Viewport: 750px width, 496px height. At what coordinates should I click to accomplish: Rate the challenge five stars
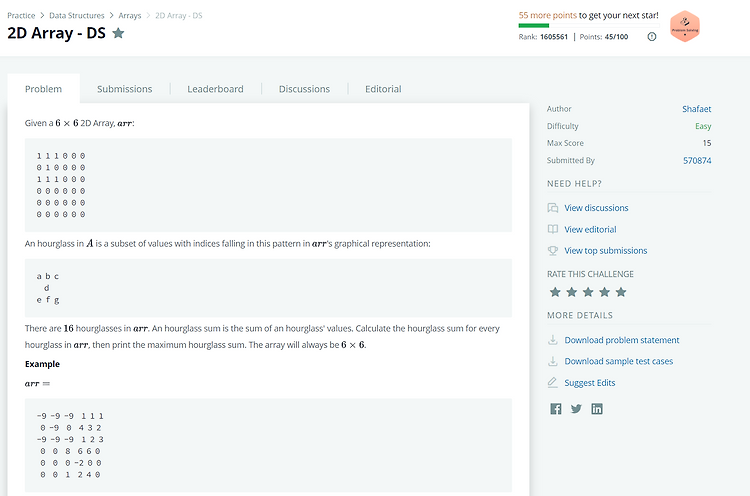point(621,292)
